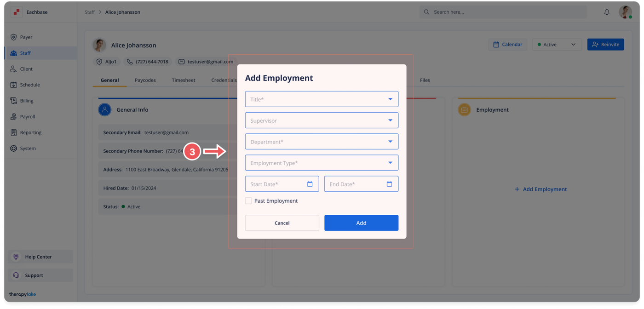644x309 pixels.
Task: Open System settings icon in sidebar
Action: [x=13, y=149]
